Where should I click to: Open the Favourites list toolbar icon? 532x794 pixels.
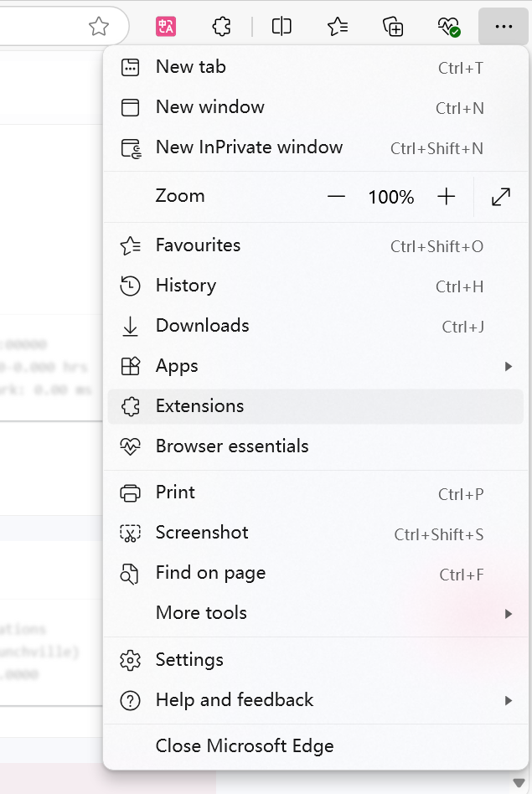pos(338,27)
